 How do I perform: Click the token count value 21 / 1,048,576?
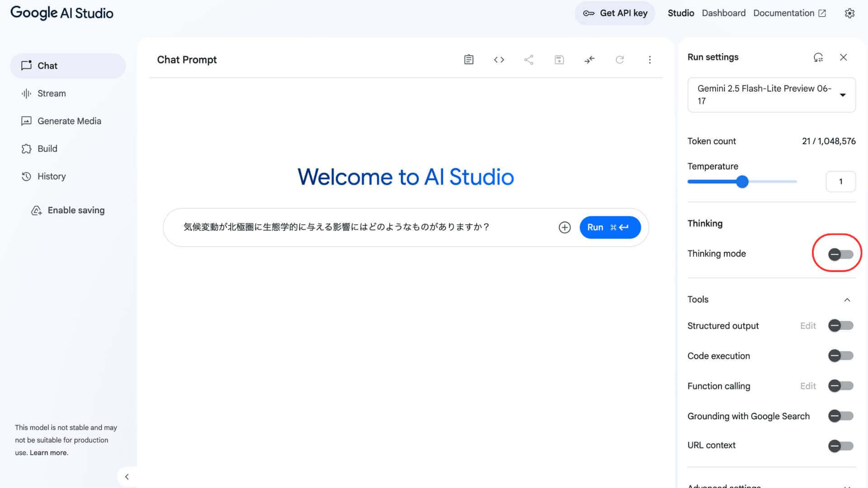point(829,141)
